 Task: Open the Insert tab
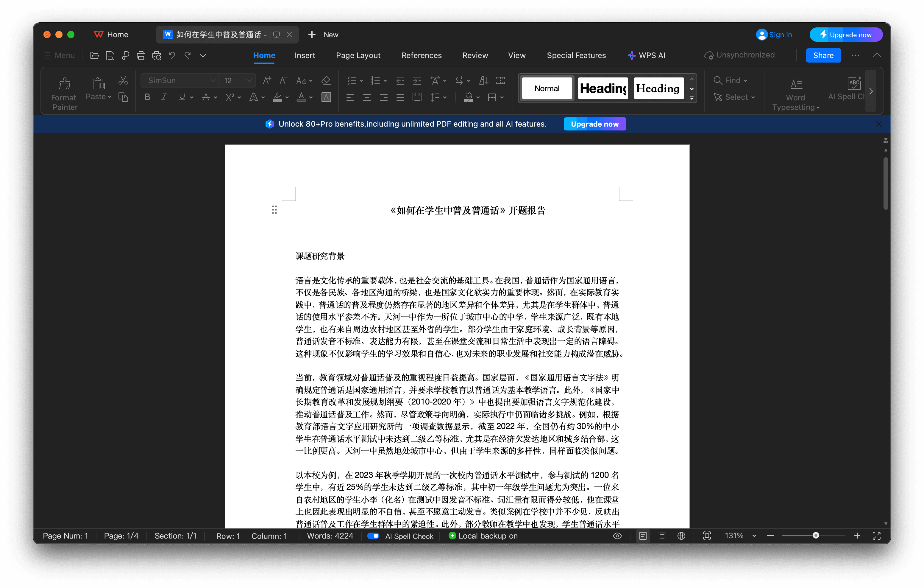point(305,55)
